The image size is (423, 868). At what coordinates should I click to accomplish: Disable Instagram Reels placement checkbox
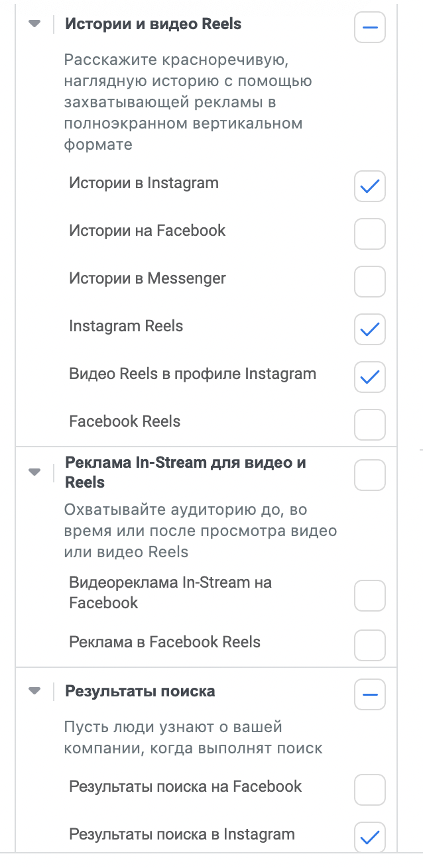[369, 329]
